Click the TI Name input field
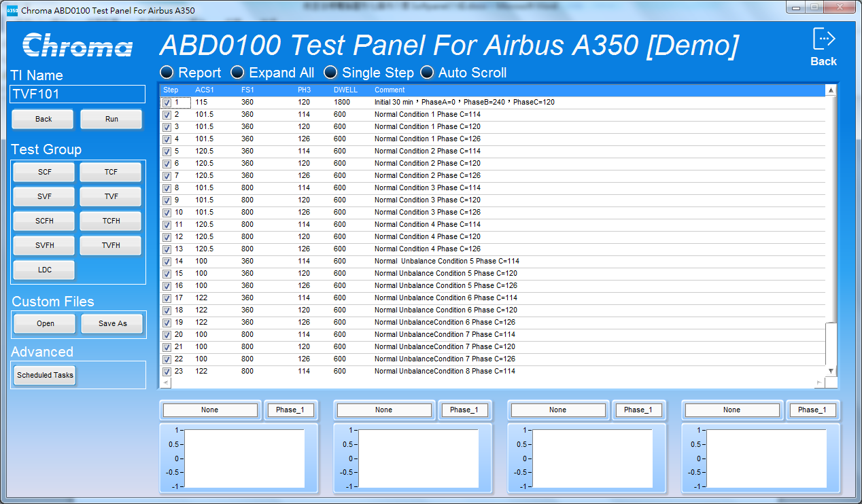 pyautogui.click(x=77, y=94)
